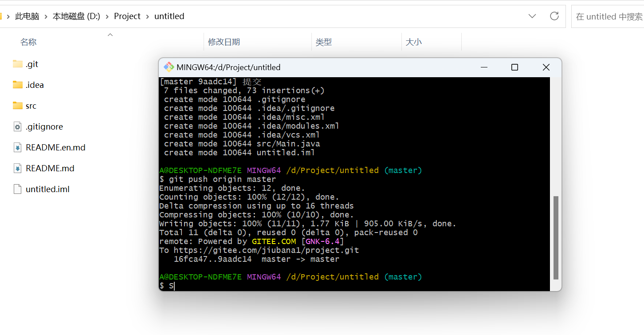
Task: Navigate to 本地磁盘 (D:) in breadcrumb
Action: [x=76, y=16]
